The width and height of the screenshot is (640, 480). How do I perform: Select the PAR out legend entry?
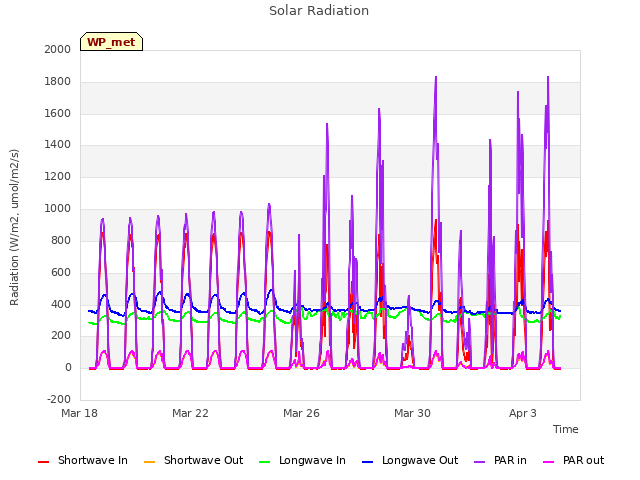[573, 460]
